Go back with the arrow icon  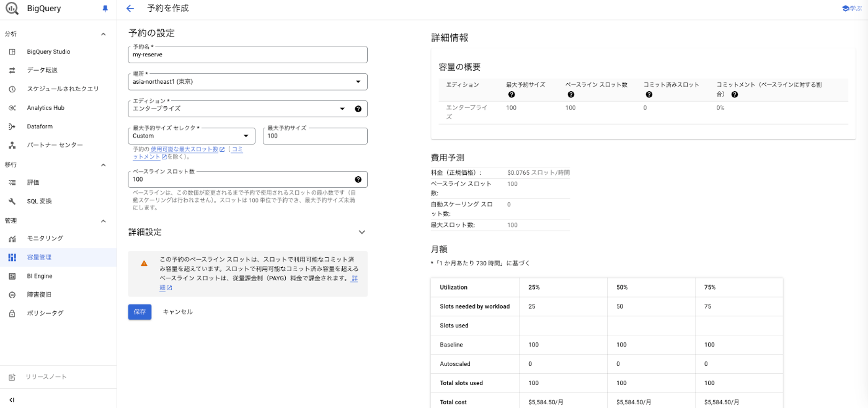tap(130, 9)
